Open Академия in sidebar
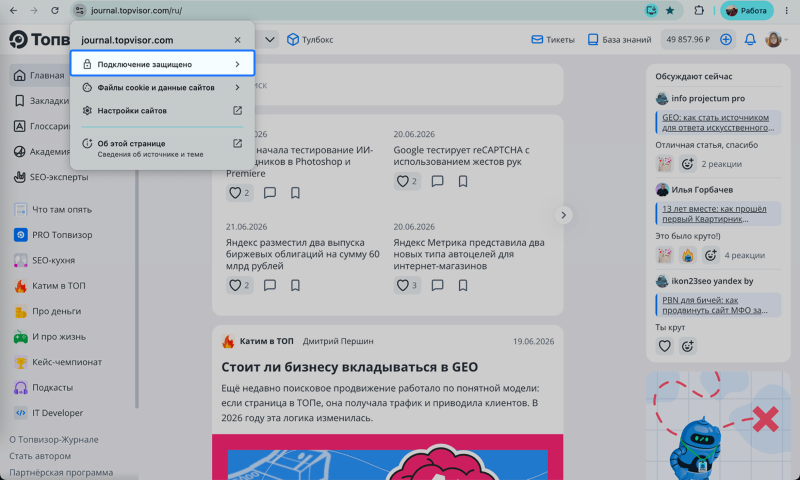The image size is (800, 480). [x=42, y=151]
